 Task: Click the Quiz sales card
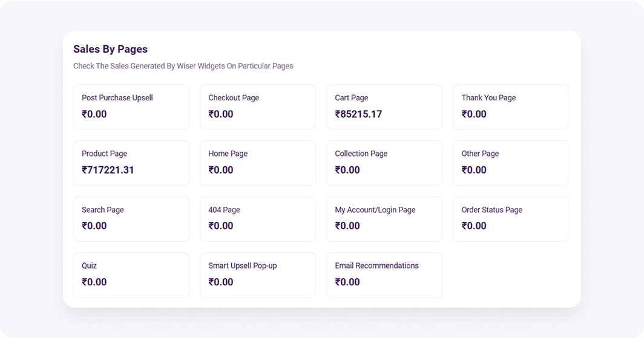(131, 275)
